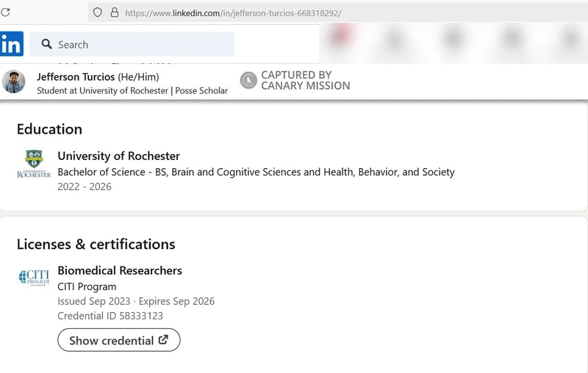
Task: Click the padlock site security icon
Action: [x=115, y=12]
